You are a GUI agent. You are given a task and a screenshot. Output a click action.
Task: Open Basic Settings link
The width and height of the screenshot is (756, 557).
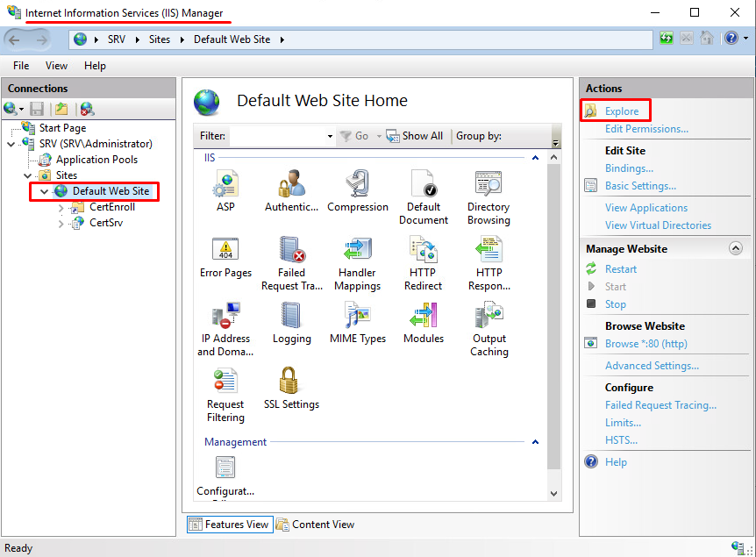click(x=640, y=186)
